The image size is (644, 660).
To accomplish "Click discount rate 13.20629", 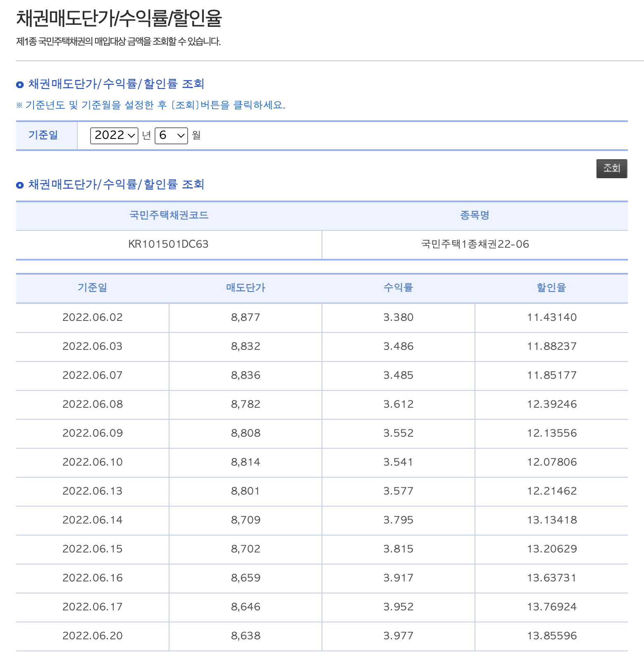I will pyautogui.click(x=552, y=549).
